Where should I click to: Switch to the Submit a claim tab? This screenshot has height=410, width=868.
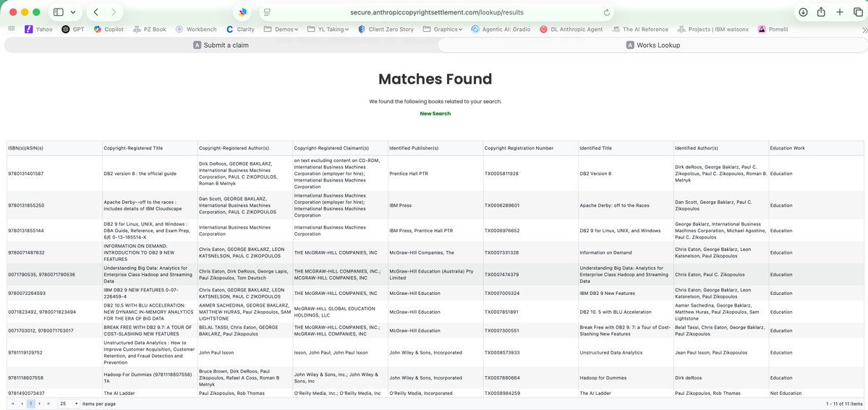[221, 45]
